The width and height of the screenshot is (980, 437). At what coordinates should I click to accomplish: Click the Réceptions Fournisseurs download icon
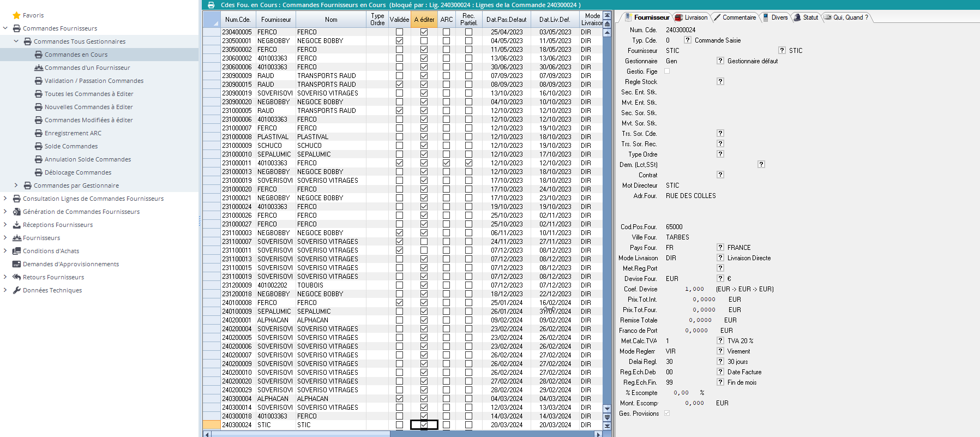(x=16, y=225)
